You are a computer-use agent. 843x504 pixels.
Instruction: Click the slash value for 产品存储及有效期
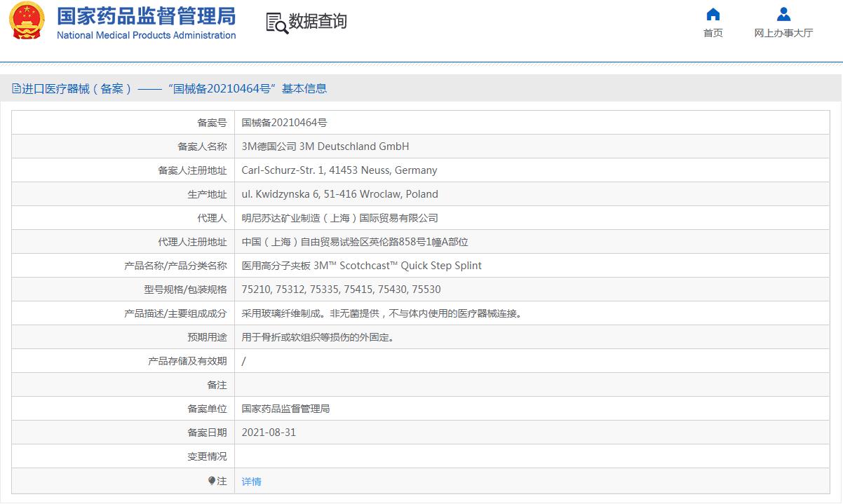244,361
